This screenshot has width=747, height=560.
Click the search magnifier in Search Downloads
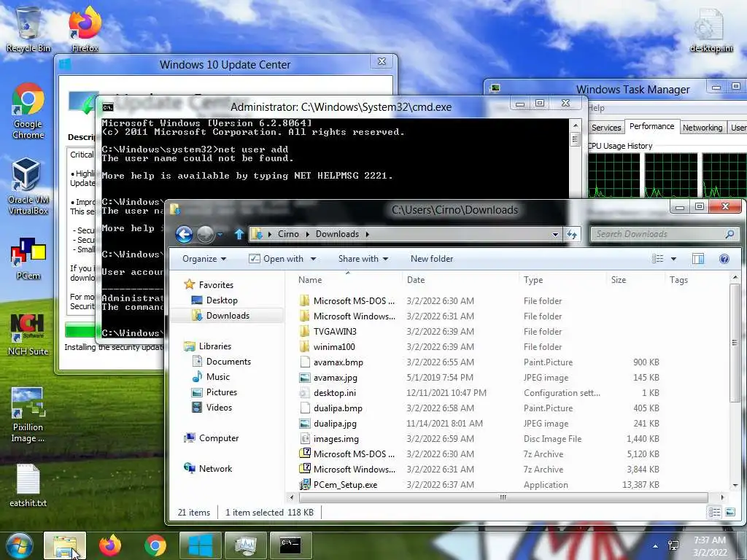[729, 234]
